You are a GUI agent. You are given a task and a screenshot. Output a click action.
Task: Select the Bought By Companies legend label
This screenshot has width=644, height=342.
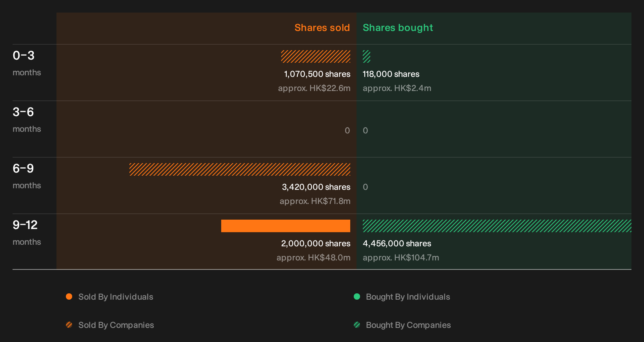pos(408,325)
